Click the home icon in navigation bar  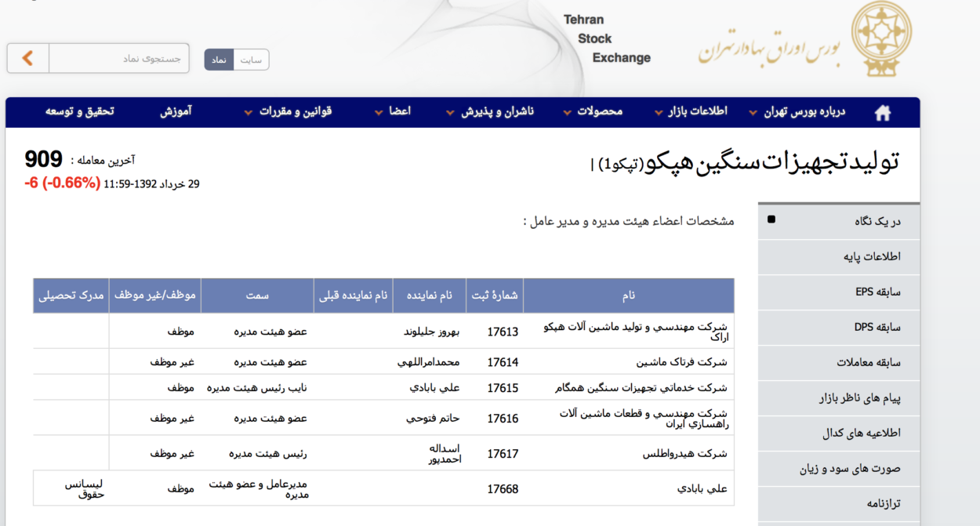883,112
